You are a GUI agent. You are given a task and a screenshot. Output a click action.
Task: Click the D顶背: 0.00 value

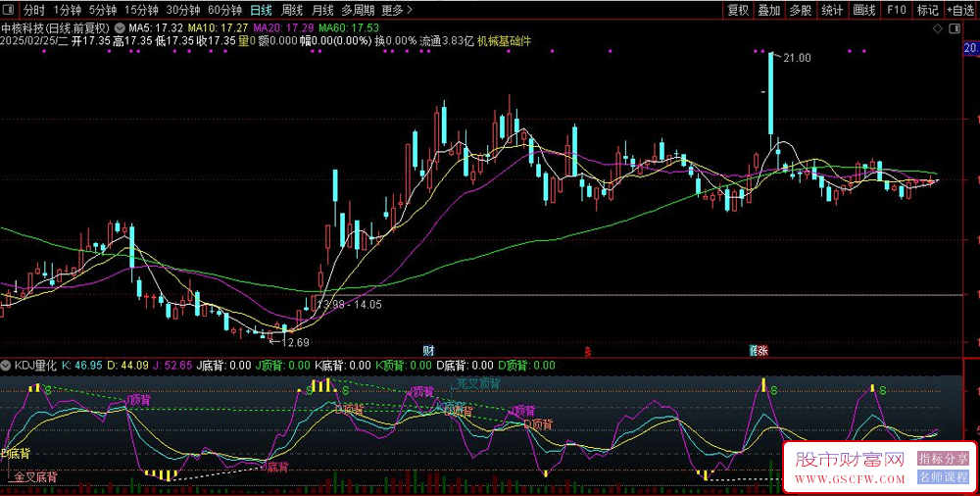526,365
